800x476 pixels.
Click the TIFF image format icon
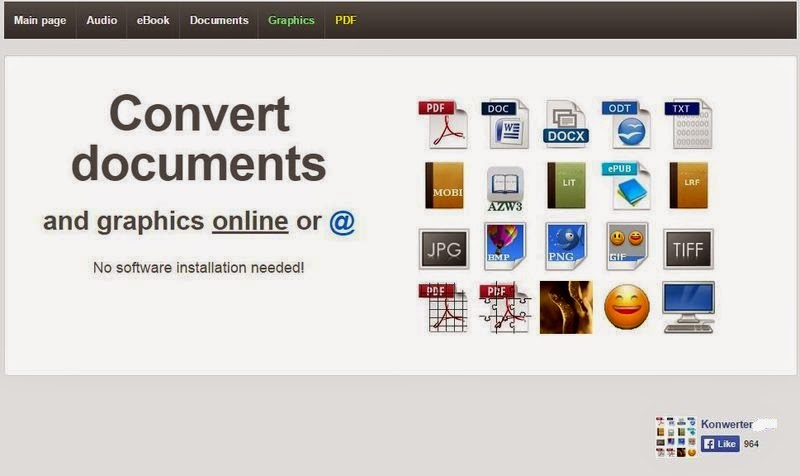688,249
